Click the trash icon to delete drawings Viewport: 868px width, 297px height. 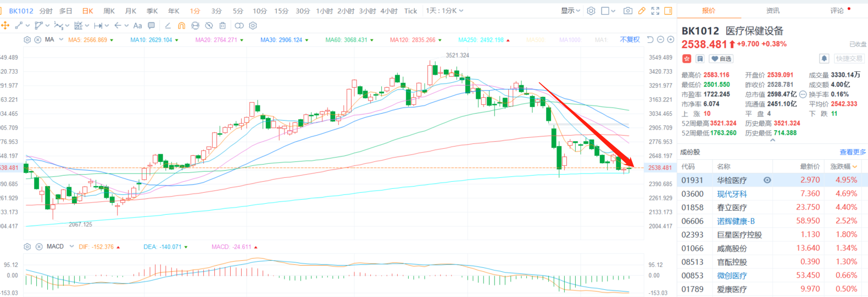click(222, 26)
